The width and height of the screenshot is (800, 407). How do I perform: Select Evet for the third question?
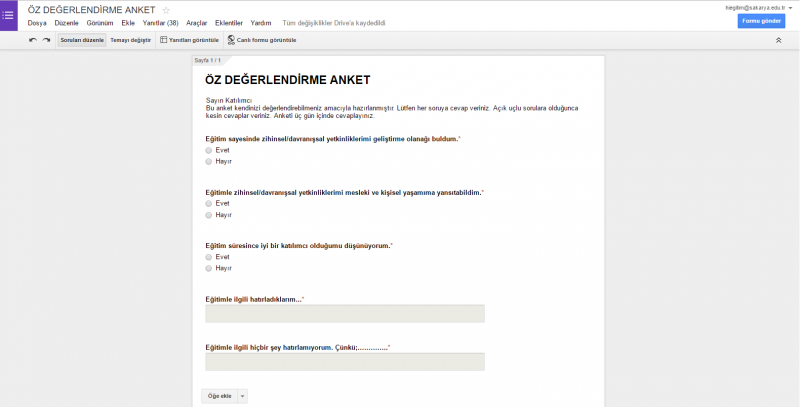(x=209, y=257)
